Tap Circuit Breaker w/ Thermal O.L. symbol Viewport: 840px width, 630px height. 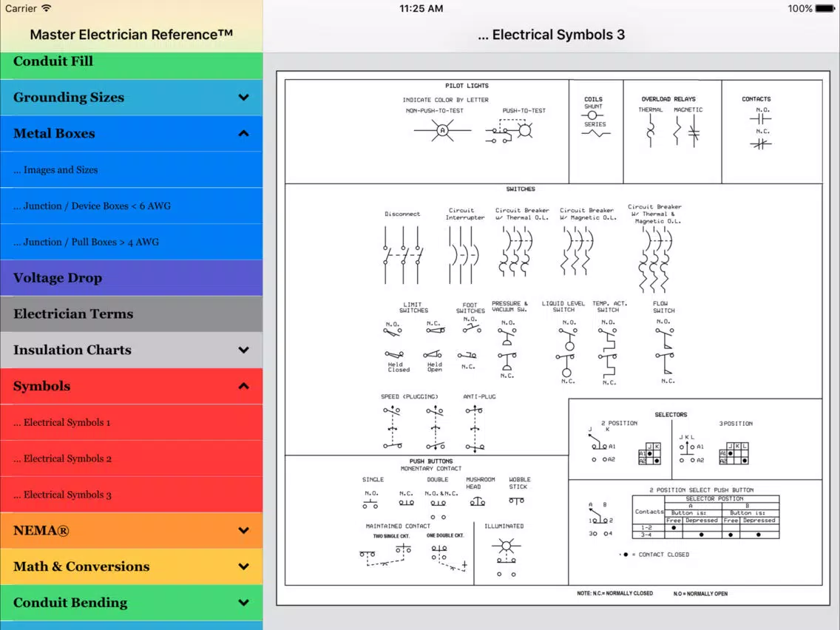click(516, 252)
